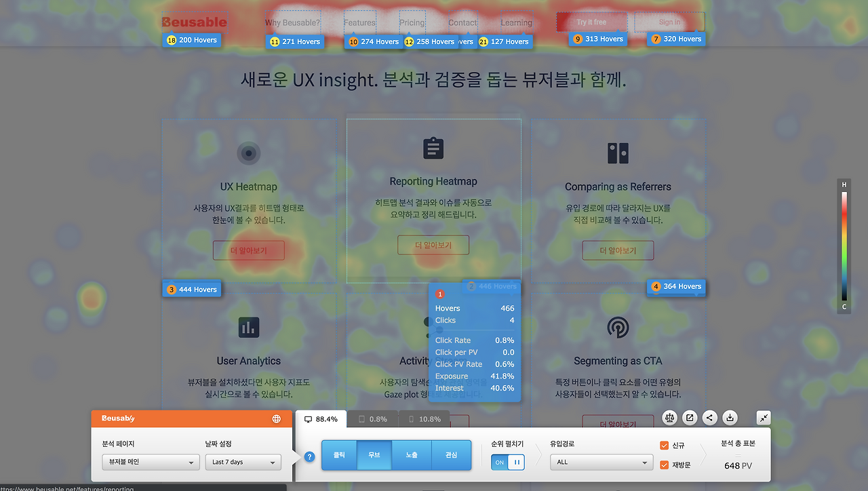
Task: Click the Segmenting as CTA card title
Action: pos(618,361)
